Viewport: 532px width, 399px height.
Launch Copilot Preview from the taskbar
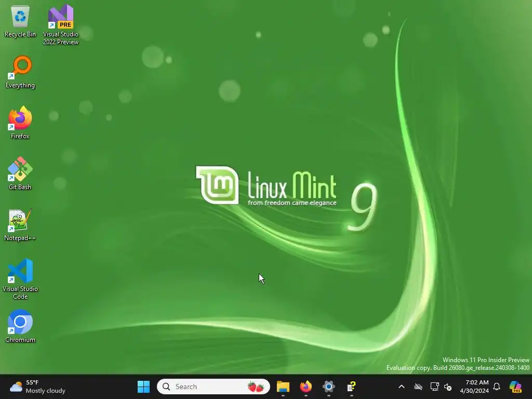tap(515, 387)
